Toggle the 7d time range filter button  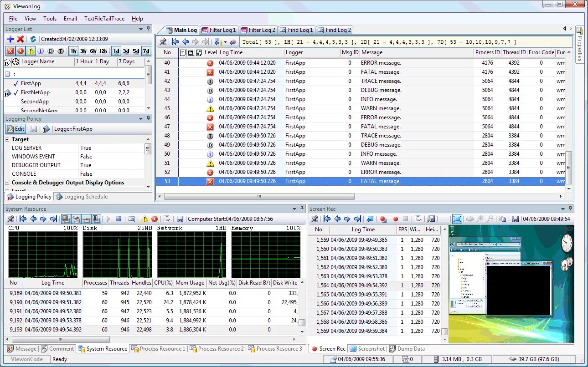click(x=146, y=51)
